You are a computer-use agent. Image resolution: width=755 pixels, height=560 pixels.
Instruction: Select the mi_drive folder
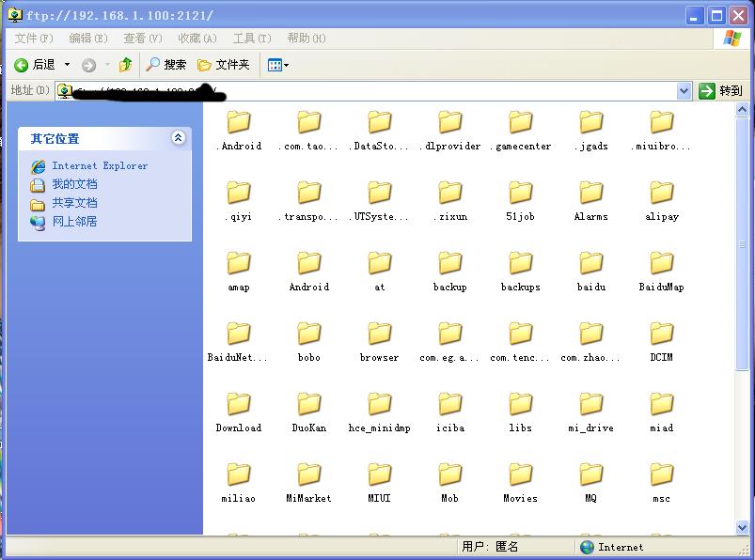tap(591, 412)
